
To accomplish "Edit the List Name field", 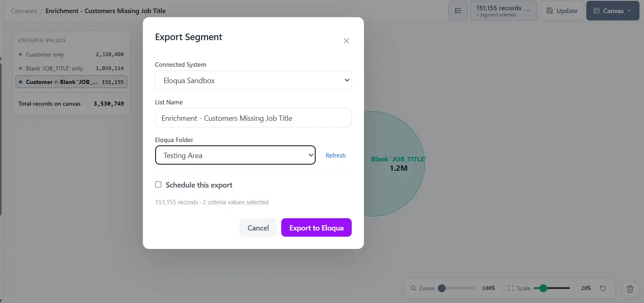I will pyautogui.click(x=253, y=118).
